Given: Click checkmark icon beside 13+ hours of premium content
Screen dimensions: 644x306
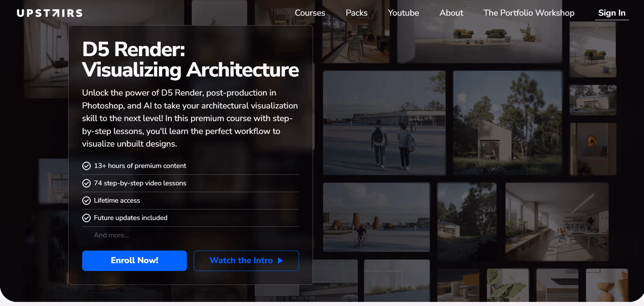Looking at the screenshot, I should click(x=86, y=166).
